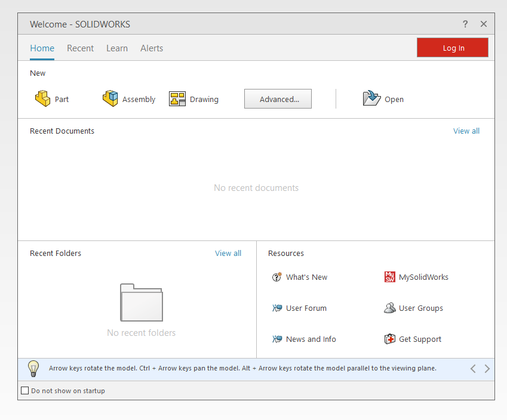Switch to the Learn tab
507x420 pixels.
[x=117, y=48]
